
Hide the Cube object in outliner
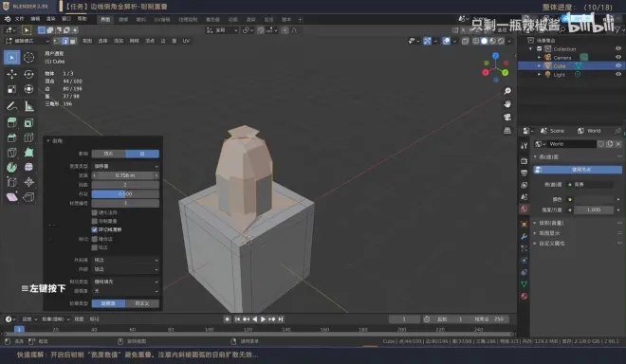618,65
